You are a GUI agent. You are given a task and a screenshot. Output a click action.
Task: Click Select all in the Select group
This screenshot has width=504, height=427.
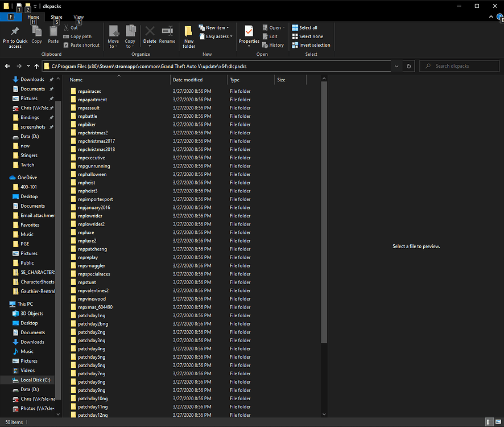pyautogui.click(x=305, y=27)
